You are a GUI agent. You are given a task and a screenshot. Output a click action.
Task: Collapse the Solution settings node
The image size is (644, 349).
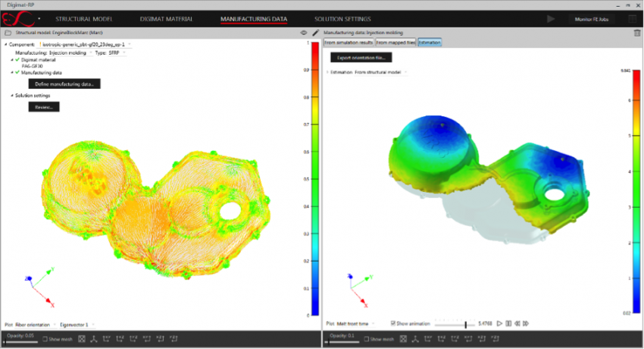pos(12,96)
